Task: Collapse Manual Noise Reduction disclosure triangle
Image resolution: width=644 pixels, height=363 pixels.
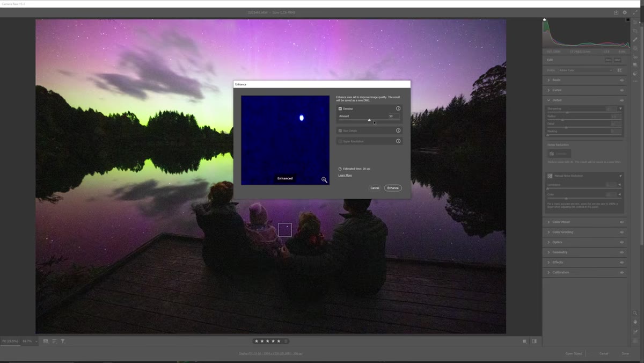Action: tap(621, 176)
